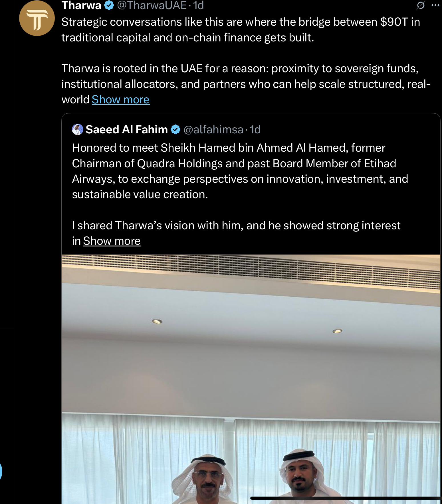Open the three-dot more options menu
The image size is (442, 504).
435,5
